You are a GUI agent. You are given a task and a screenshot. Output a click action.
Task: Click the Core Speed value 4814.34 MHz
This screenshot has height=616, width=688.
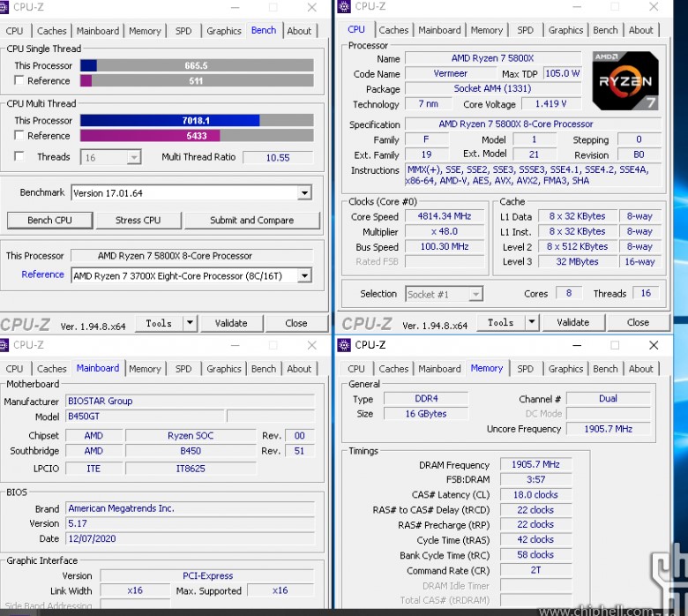[x=445, y=216]
